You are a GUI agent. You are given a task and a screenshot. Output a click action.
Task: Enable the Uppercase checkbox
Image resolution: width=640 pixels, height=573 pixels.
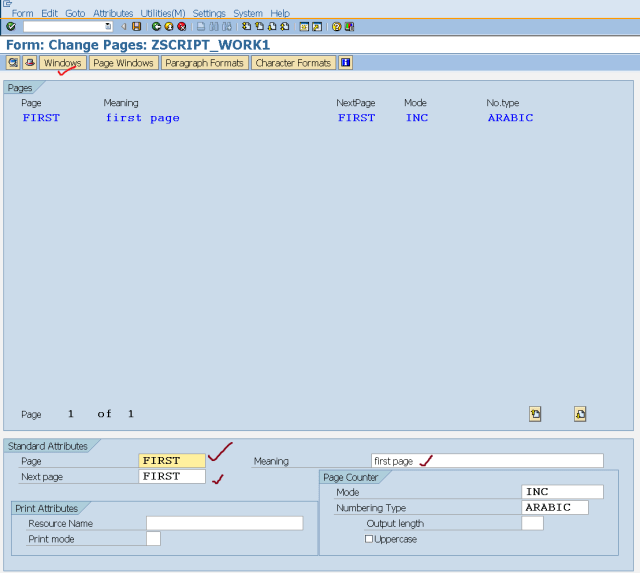coord(369,539)
